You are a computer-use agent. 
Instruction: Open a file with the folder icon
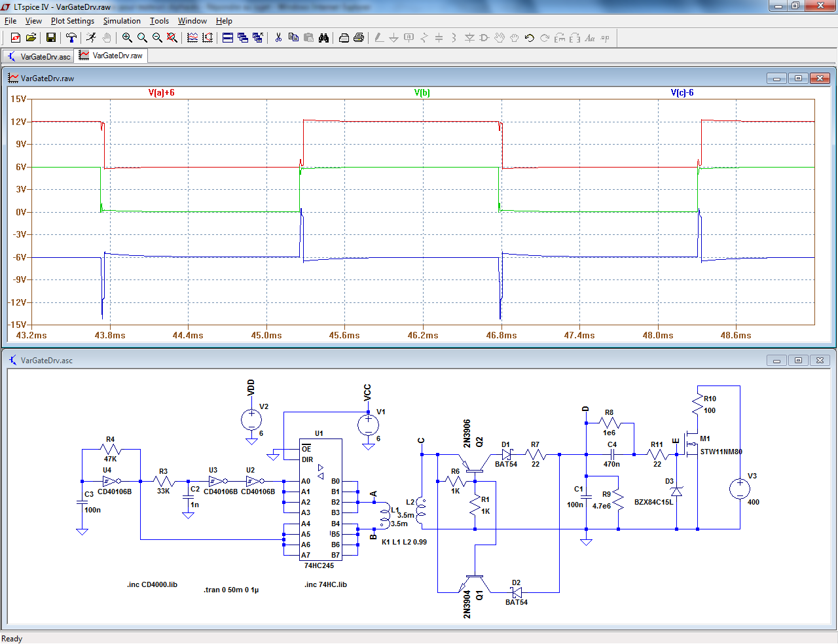pyautogui.click(x=31, y=38)
